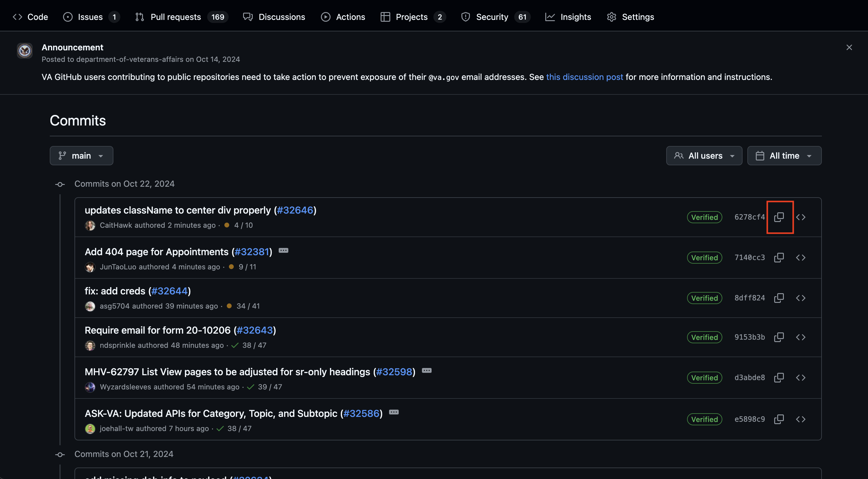868x479 pixels.
Task: Click pull request link #32381
Action: click(252, 252)
